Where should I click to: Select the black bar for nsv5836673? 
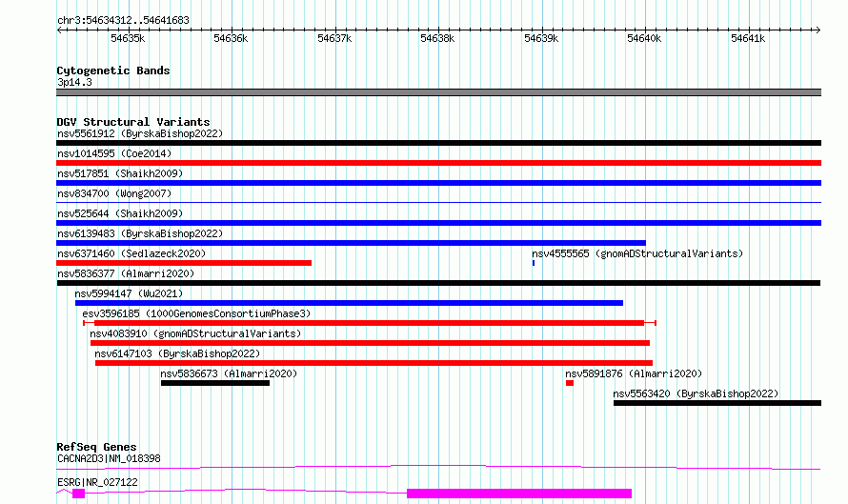pyautogui.click(x=215, y=383)
